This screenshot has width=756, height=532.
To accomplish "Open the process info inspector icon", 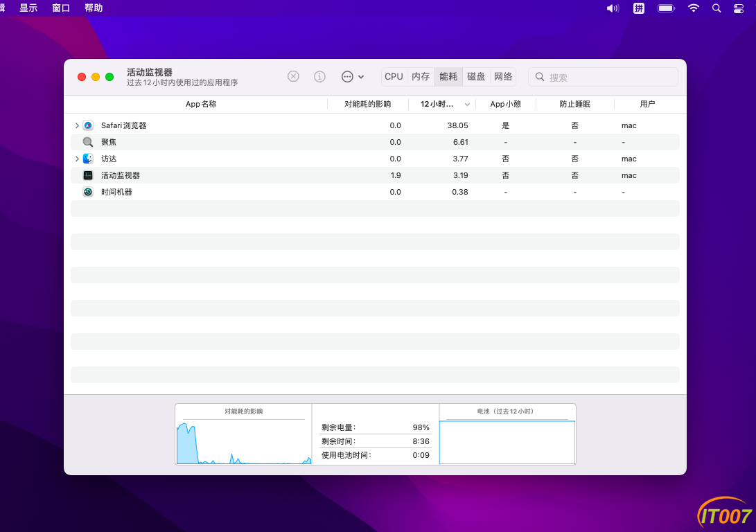I will click(x=319, y=77).
